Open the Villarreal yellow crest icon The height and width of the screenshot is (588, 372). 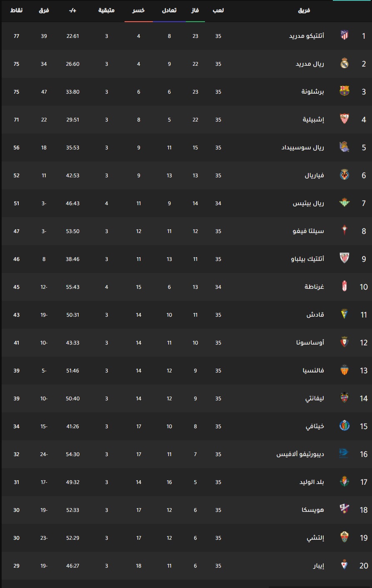tap(345, 174)
